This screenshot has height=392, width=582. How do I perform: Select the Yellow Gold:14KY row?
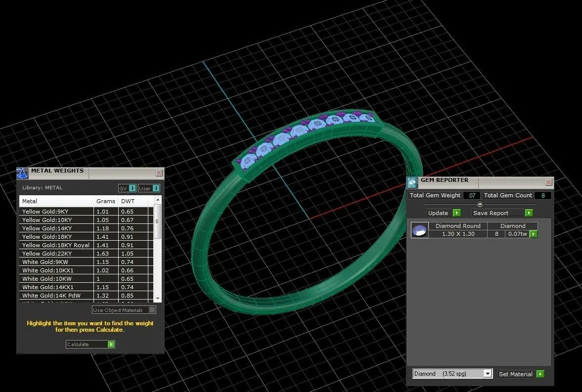pyautogui.click(x=86, y=228)
